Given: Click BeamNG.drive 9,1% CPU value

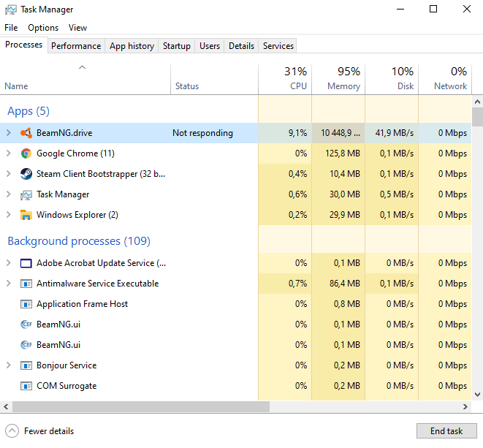Looking at the screenshot, I should pyautogui.click(x=297, y=133).
